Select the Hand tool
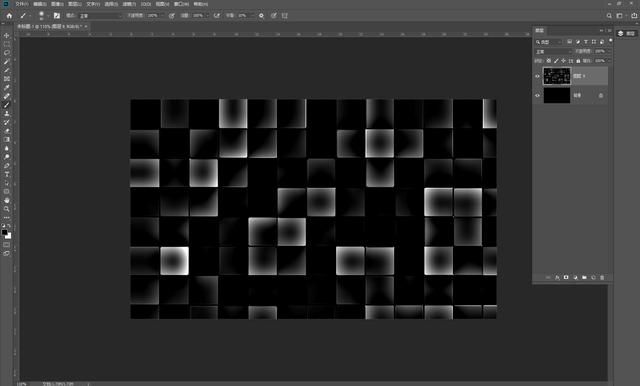The width and height of the screenshot is (640, 386). point(7,200)
